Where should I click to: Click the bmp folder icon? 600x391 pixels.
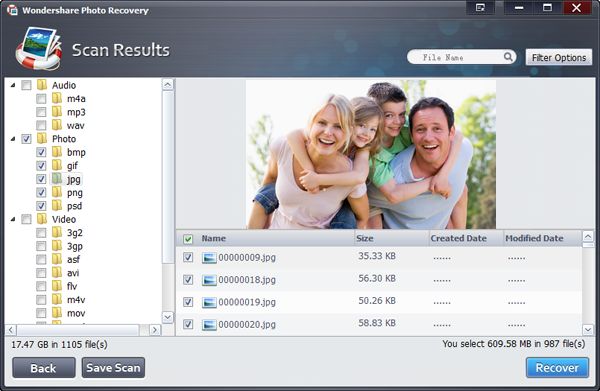[57, 152]
